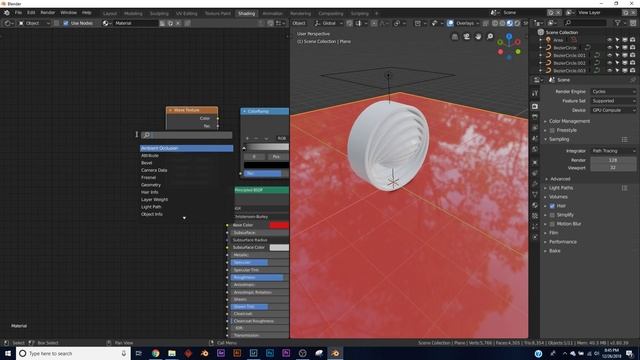This screenshot has width=640, height=360.
Task: Click the Chrome icon in the taskbar
Action: point(156,353)
